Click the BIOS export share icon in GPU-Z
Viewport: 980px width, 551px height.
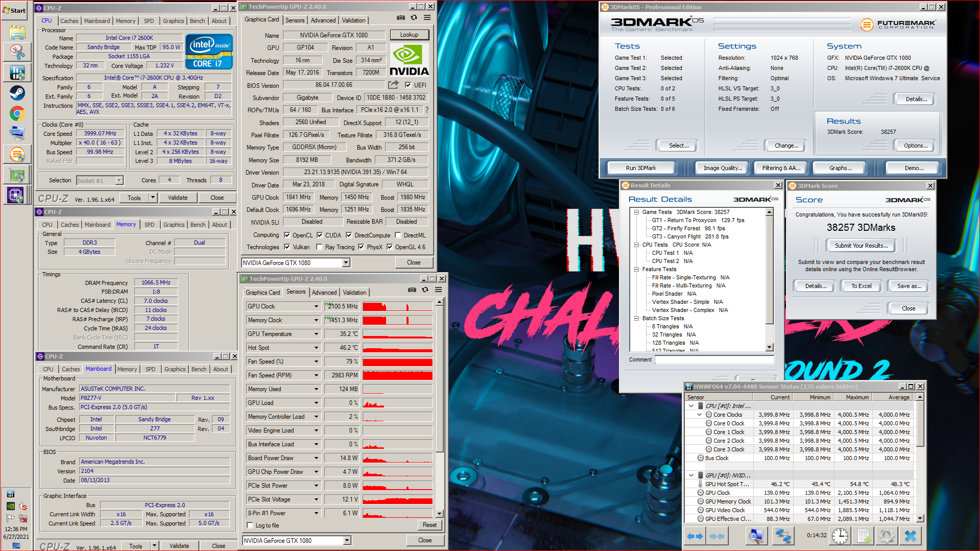pos(393,85)
